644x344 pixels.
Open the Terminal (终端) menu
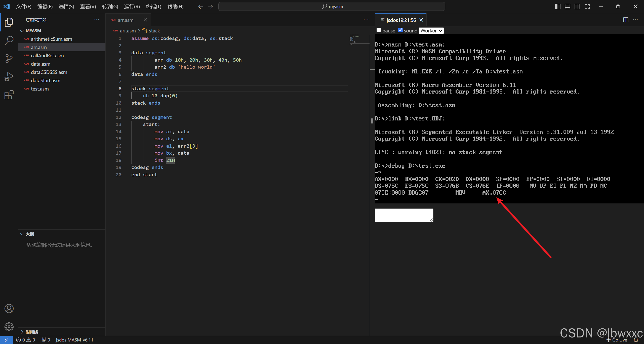(153, 7)
